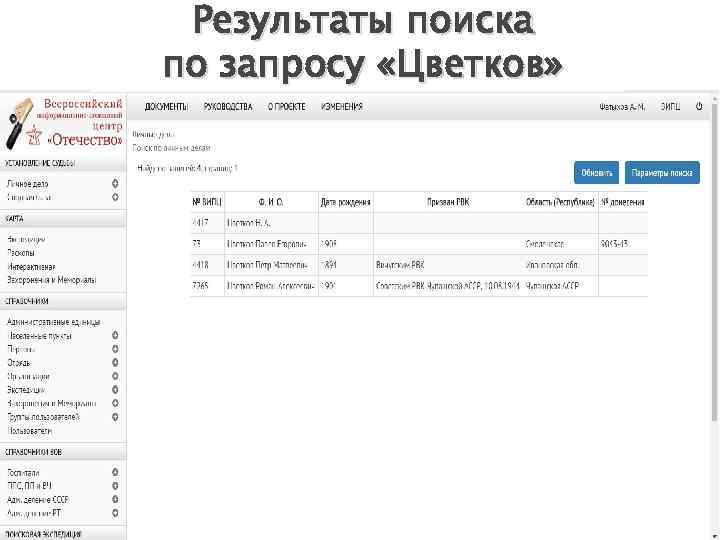Screen dimensions: 720x540
Task: Open the Населенные пункты reference
Action: (x=39, y=336)
